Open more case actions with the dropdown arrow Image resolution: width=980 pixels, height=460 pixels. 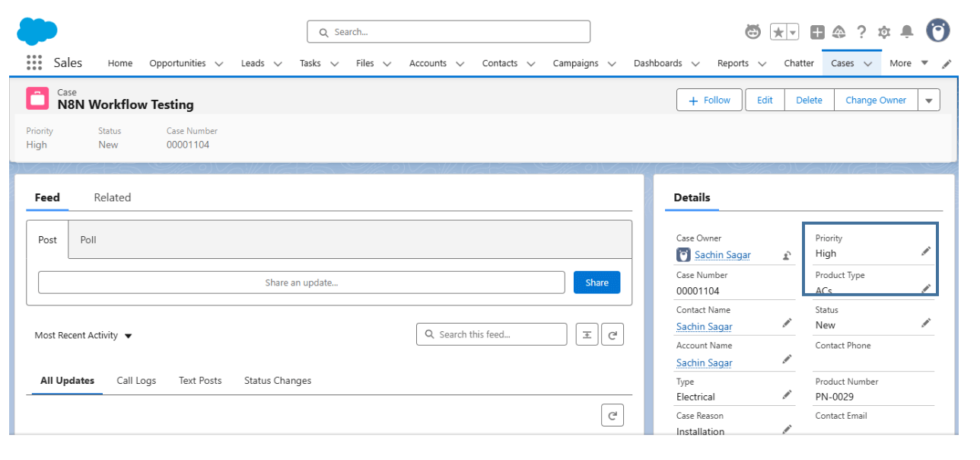tap(929, 100)
